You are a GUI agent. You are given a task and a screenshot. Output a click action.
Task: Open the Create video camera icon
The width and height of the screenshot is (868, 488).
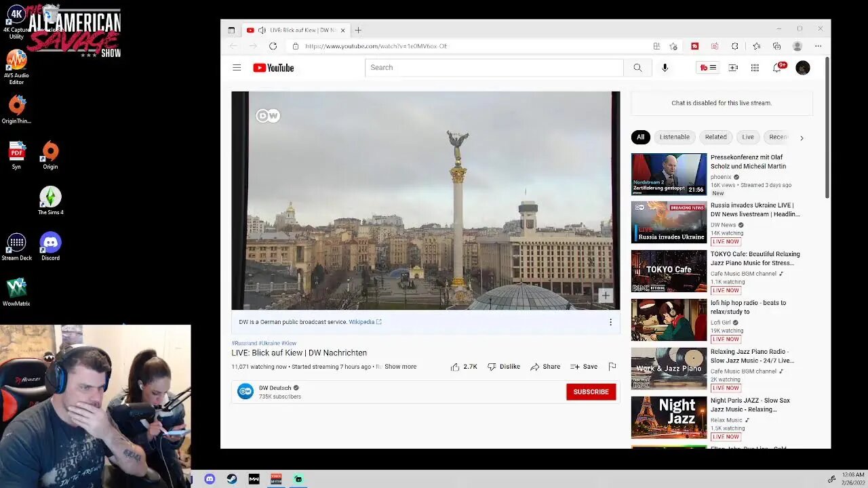[733, 68]
